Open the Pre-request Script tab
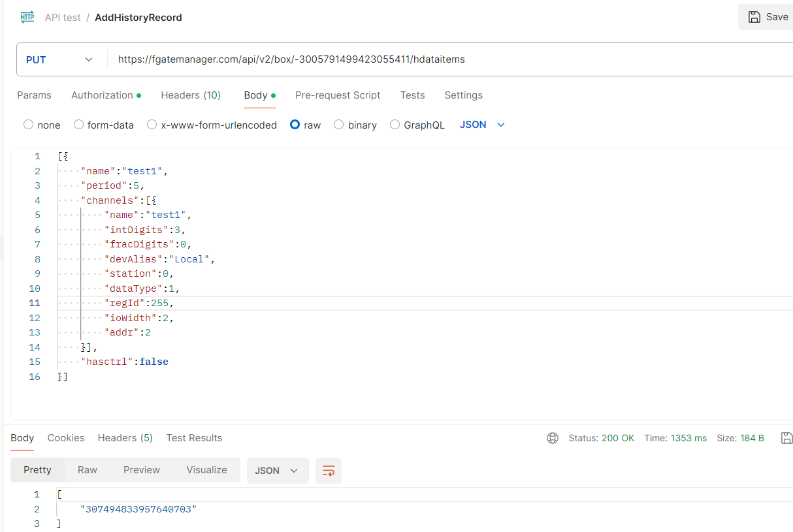This screenshot has width=793, height=532. tap(338, 95)
